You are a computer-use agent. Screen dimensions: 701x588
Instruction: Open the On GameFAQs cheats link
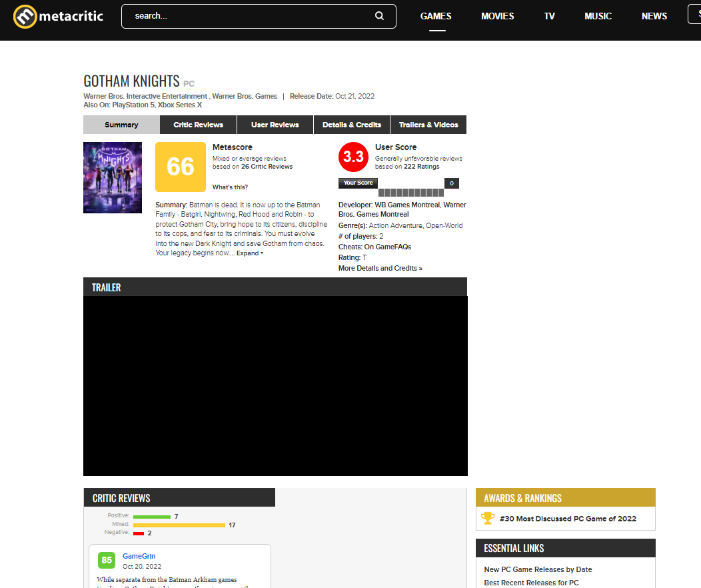pyautogui.click(x=388, y=247)
